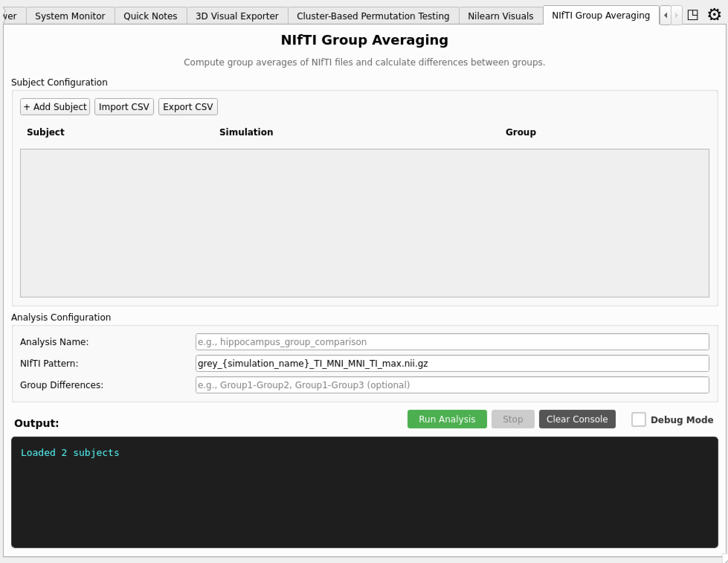Add a new subject with Add Subject
The image size is (728, 563).
pyautogui.click(x=55, y=107)
